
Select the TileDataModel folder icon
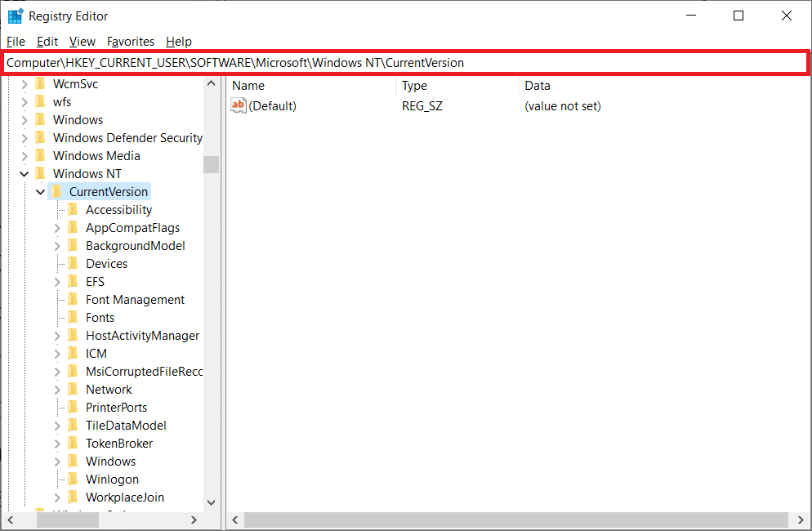73,425
